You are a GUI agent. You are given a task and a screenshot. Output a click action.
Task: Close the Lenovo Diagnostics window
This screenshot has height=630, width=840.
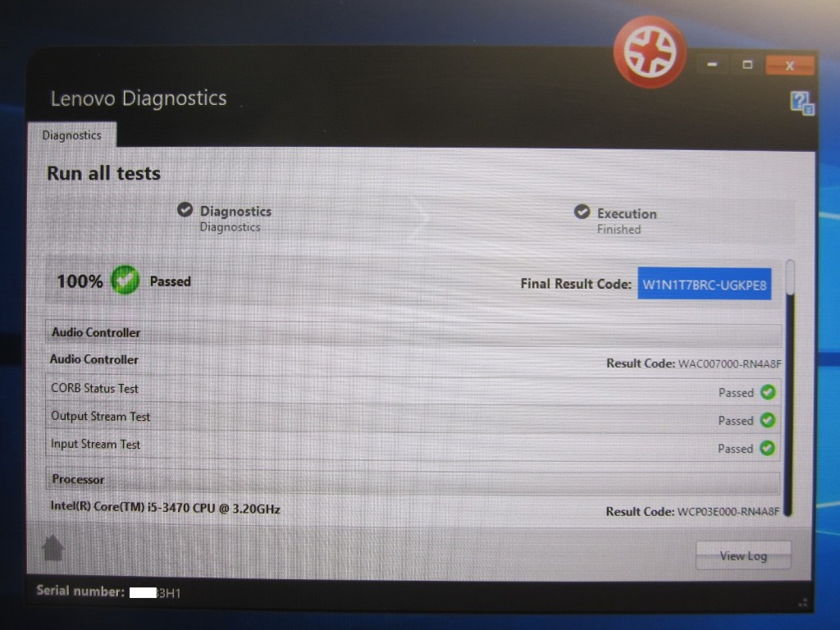point(790,66)
